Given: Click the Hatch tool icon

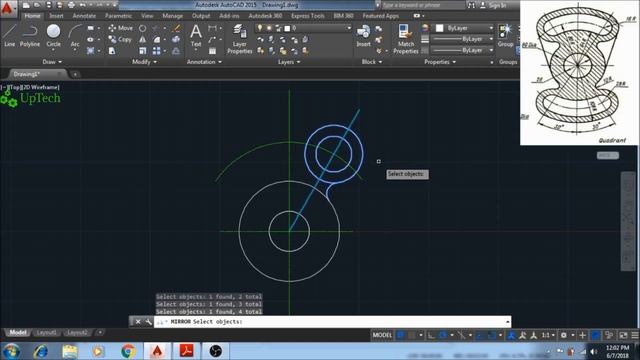Looking at the screenshot, I should click(x=90, y=51).
